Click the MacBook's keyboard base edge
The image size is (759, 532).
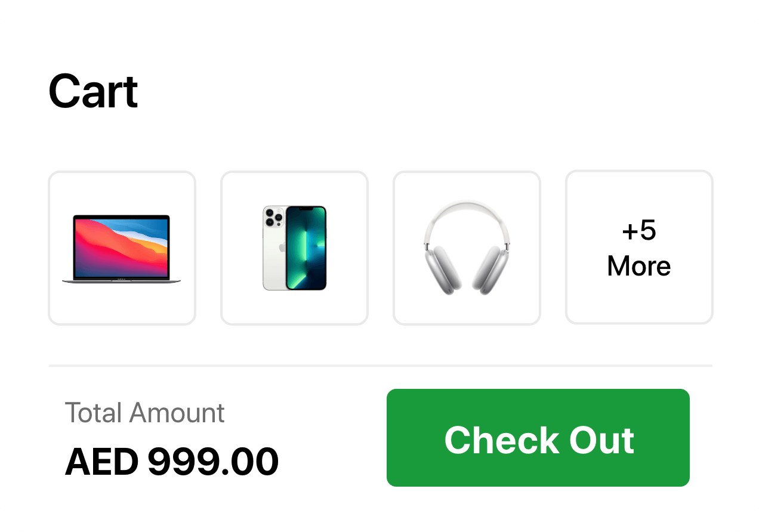coord(122,280)
